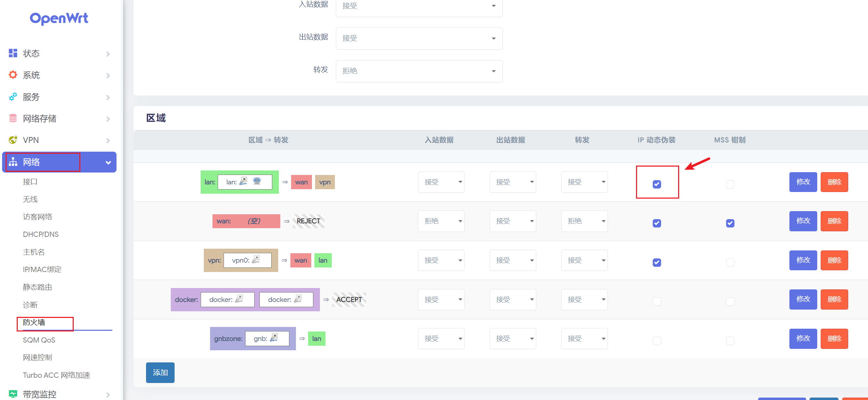This screenshot has width=868, height=400.
Task: Select the 系统 gear icon
Action: (x=13, y=75)
